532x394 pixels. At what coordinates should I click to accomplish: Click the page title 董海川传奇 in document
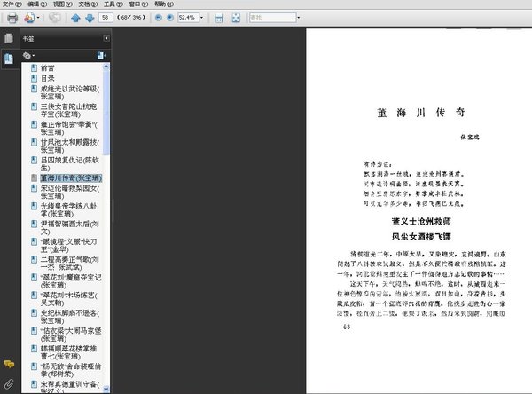click(420, 112)
